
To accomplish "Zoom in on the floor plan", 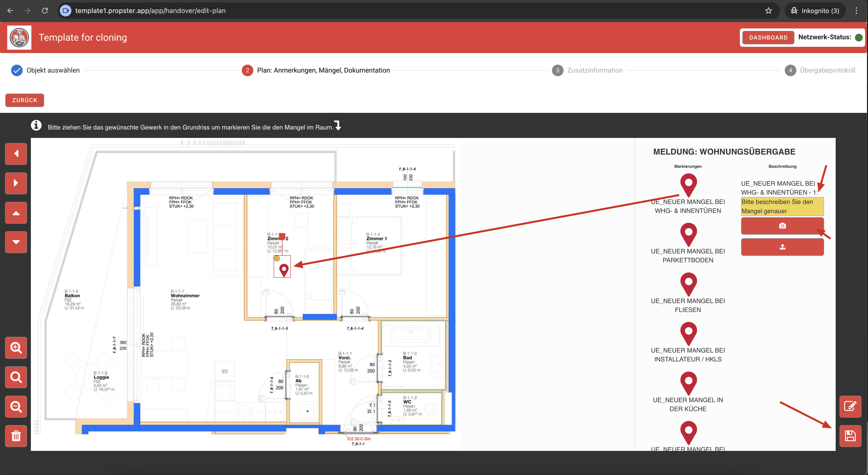I will [16, 347].
